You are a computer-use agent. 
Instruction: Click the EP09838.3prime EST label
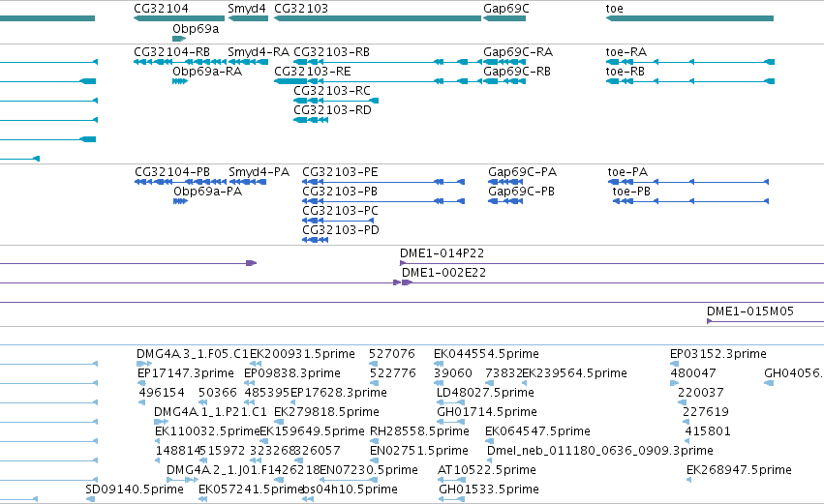292,373
